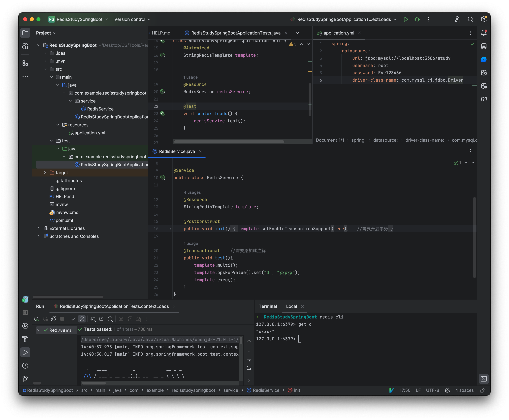Screen dimensions: 509x420
Task: Start debugging with the bug icon
Action: click(417, 19)
